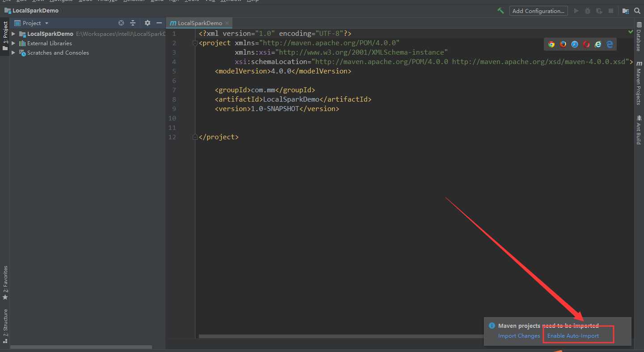
Task: Click line number 10 in gutter
Action: click(172, 118)
